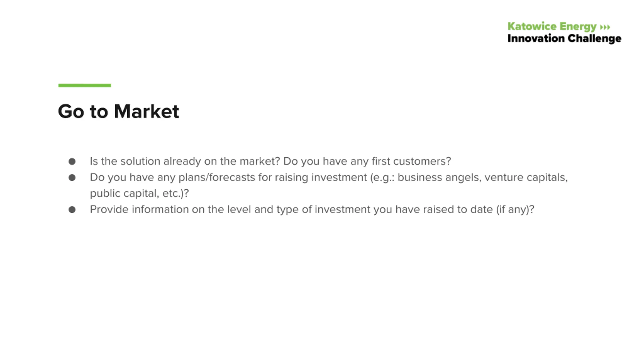Click the green accent line above the title

(x=85, y=85)
